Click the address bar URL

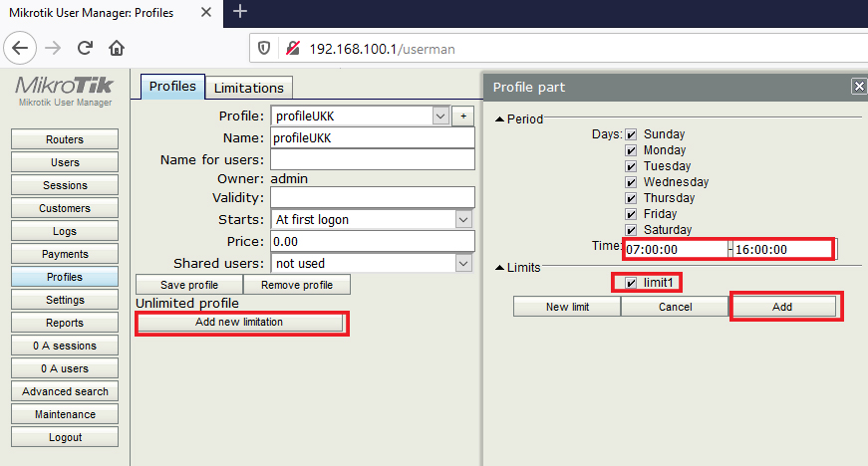[x=382, y=49]
